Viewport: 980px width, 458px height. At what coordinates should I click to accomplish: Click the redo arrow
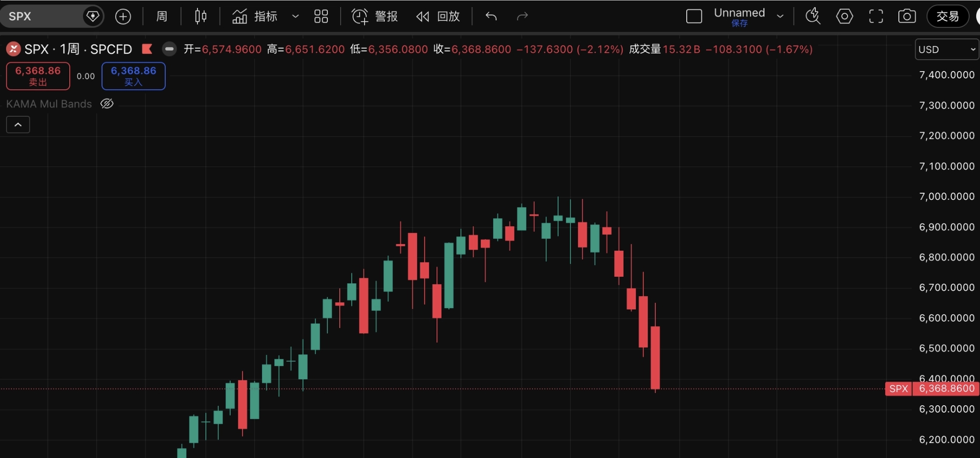[522, 17]
